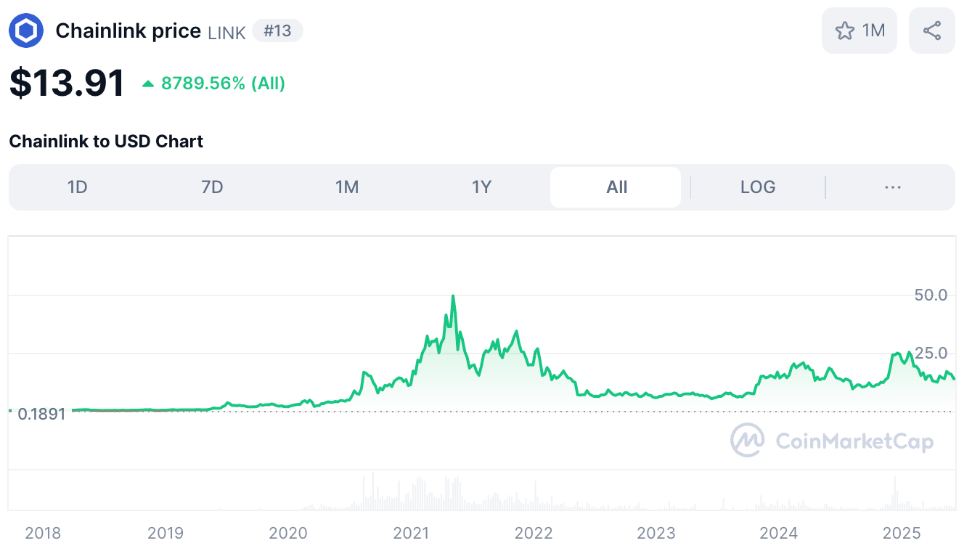This screenshot has height=559, width=980.
Task: Switch chart range to 7D
Action: (x=212, y=187)
